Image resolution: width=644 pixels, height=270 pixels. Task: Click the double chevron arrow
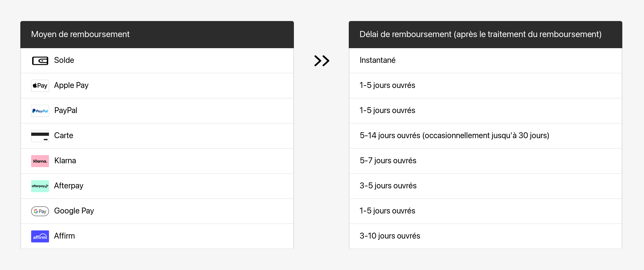[x=321, y=61]
